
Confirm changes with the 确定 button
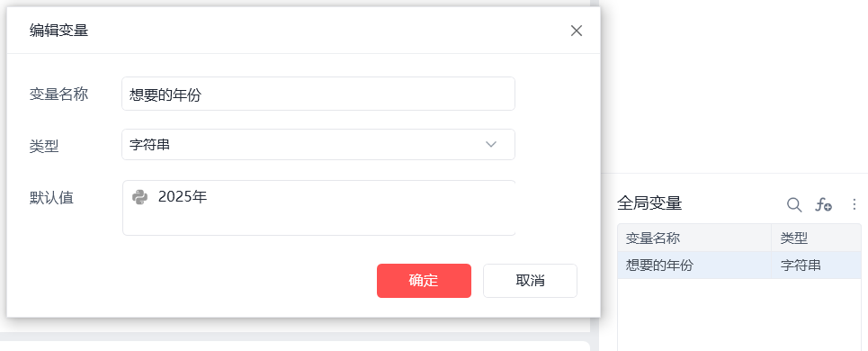424,281
